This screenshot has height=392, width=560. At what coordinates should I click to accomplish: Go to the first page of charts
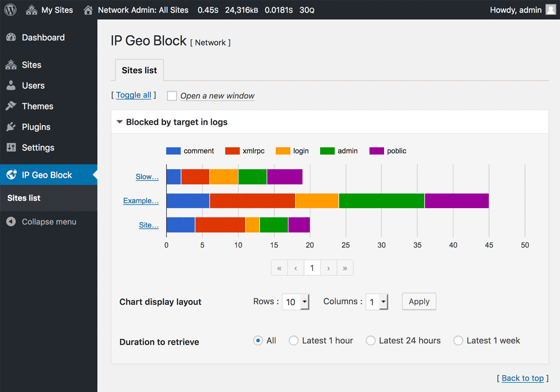[279, 268]
